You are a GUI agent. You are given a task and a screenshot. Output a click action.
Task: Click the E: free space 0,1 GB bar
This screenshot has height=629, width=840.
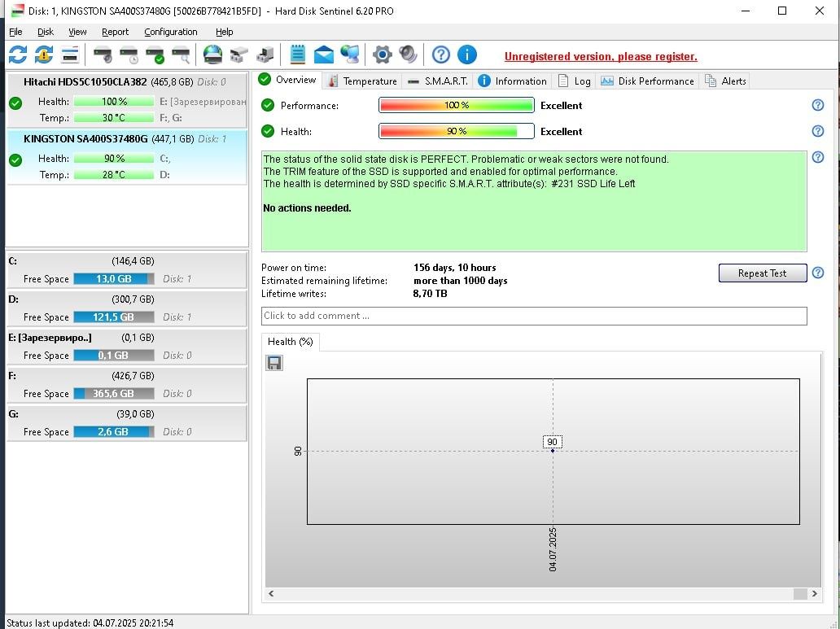tap(114, 356)
